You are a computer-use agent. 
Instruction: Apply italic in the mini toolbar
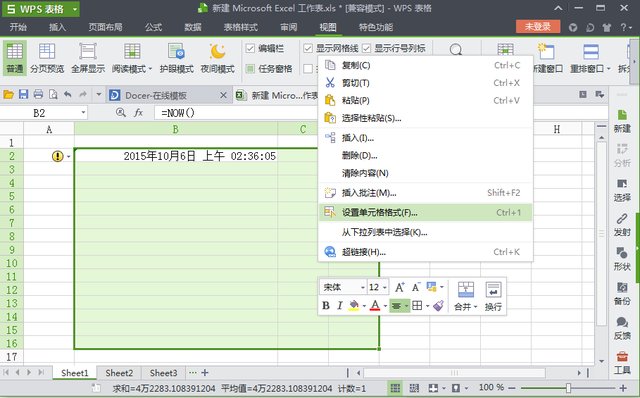point(340,305)
